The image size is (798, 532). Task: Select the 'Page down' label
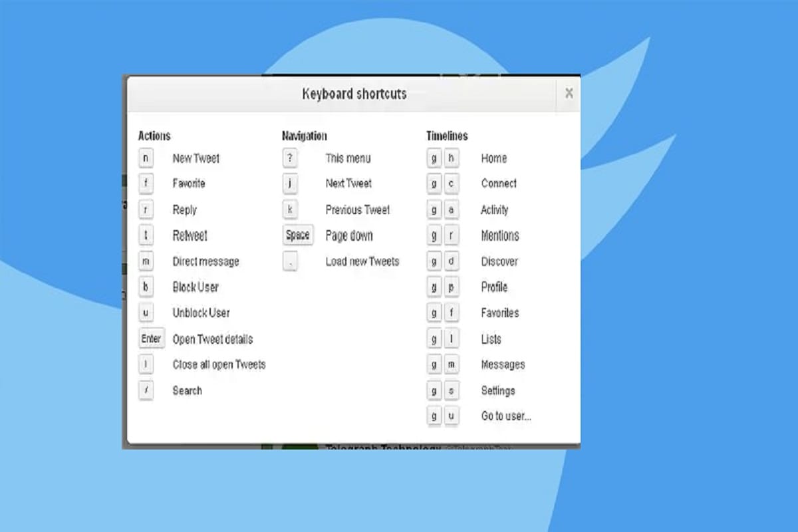click(x=349, y=236)
